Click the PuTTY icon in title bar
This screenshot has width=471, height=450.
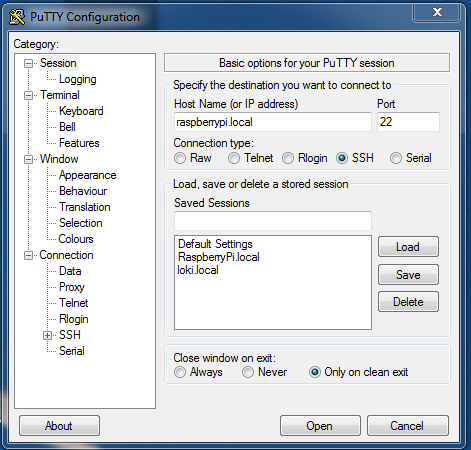[17, 17]
